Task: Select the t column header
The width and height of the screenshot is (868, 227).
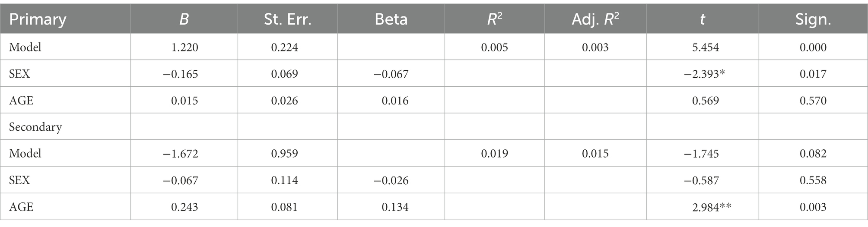Action: point(702,19)
